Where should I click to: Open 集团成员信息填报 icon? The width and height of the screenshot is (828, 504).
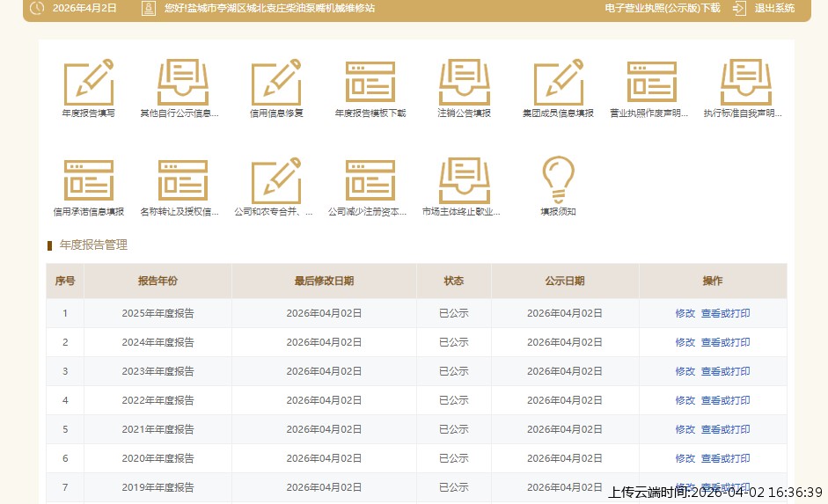point(558,83)
